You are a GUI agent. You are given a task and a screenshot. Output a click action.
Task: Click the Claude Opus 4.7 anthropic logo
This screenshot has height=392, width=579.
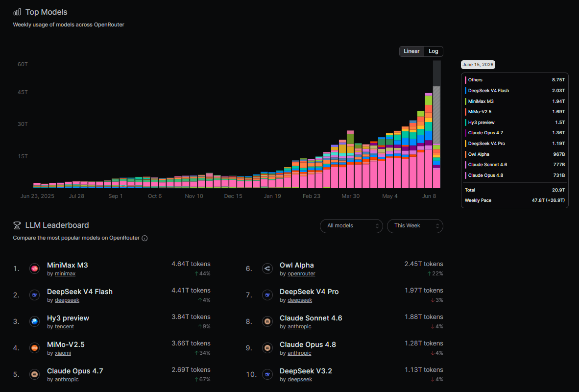tap(34, 375)
